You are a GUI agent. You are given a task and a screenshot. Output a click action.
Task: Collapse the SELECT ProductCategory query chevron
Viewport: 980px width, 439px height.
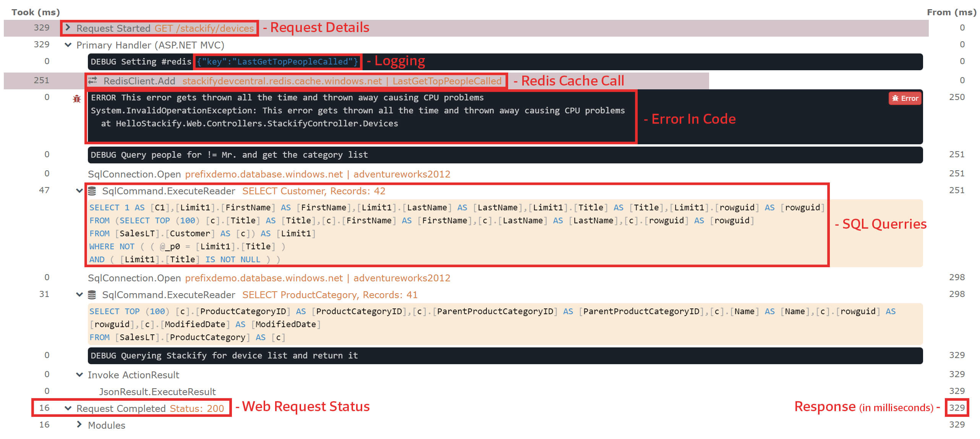79,295
